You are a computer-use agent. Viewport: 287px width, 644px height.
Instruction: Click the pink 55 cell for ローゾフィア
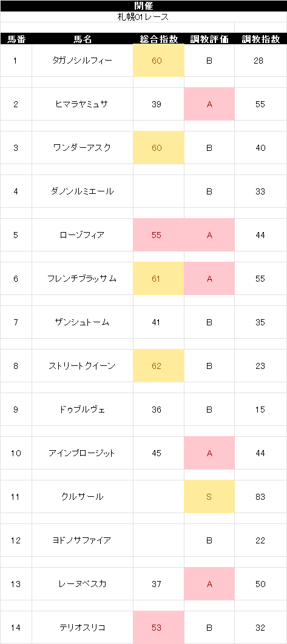coord(158,235)
